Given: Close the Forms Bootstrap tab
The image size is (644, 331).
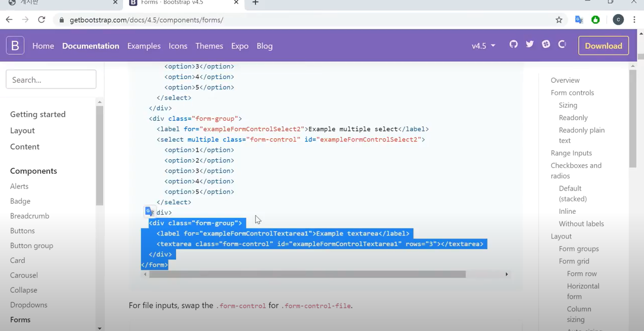Looking at the screenshot, I should pyautogui.click(x=236, y=3).
